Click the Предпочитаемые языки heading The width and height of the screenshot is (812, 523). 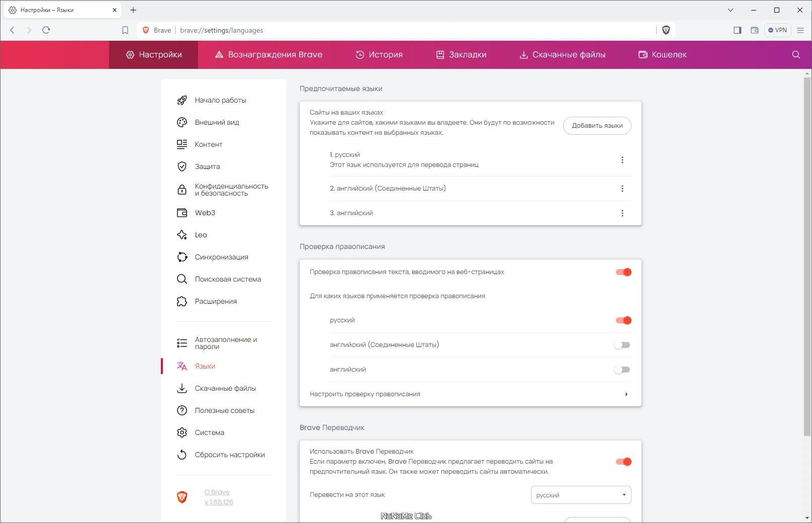(341, 89)
